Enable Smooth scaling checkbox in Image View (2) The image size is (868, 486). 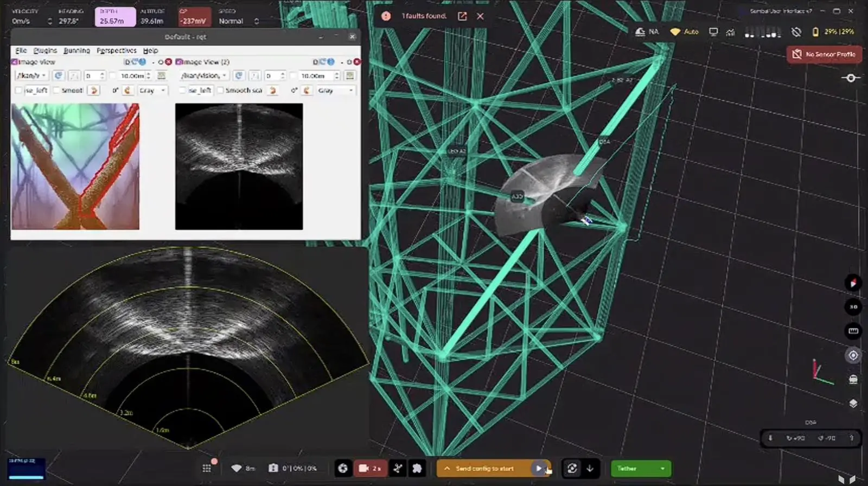[220, 91]
